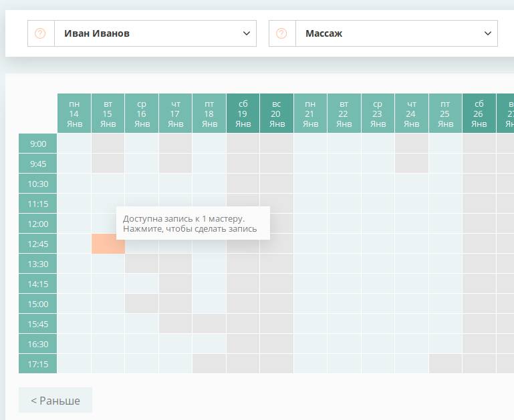Book the 13:30 slot on пт 25 Янв
Image resolution: width=514 pixels, height=420 pixels.
point(445,264)
